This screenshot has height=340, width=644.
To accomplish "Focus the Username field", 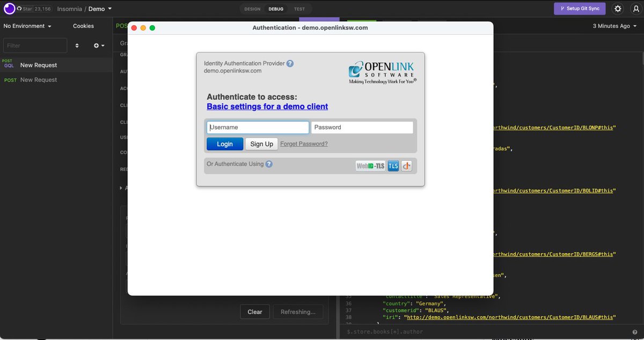I will point(258,127).
